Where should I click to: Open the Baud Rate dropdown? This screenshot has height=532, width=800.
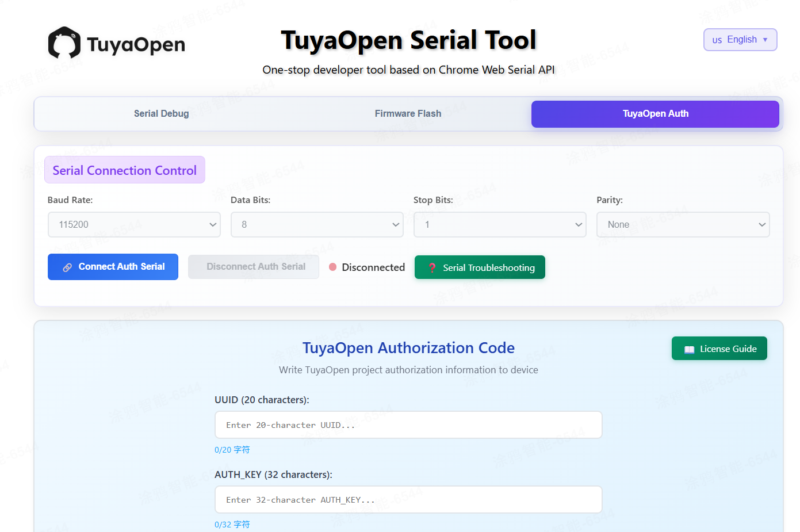[x=134, y=224]
